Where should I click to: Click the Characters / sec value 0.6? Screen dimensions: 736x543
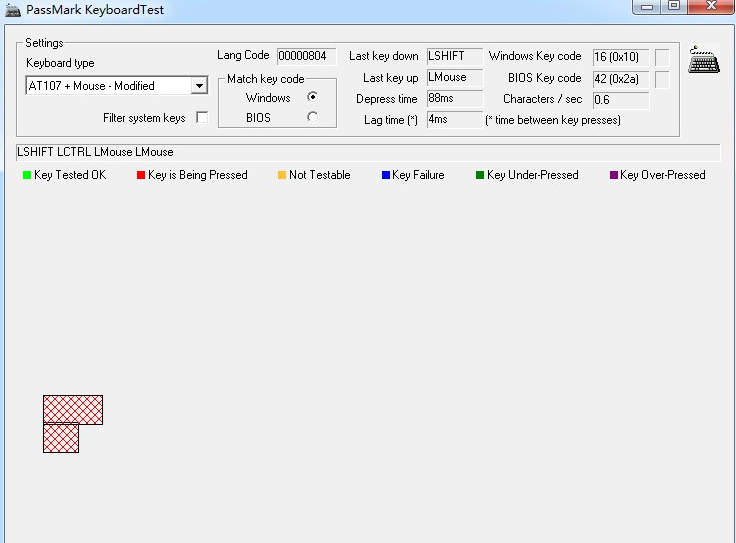[621, 100]
